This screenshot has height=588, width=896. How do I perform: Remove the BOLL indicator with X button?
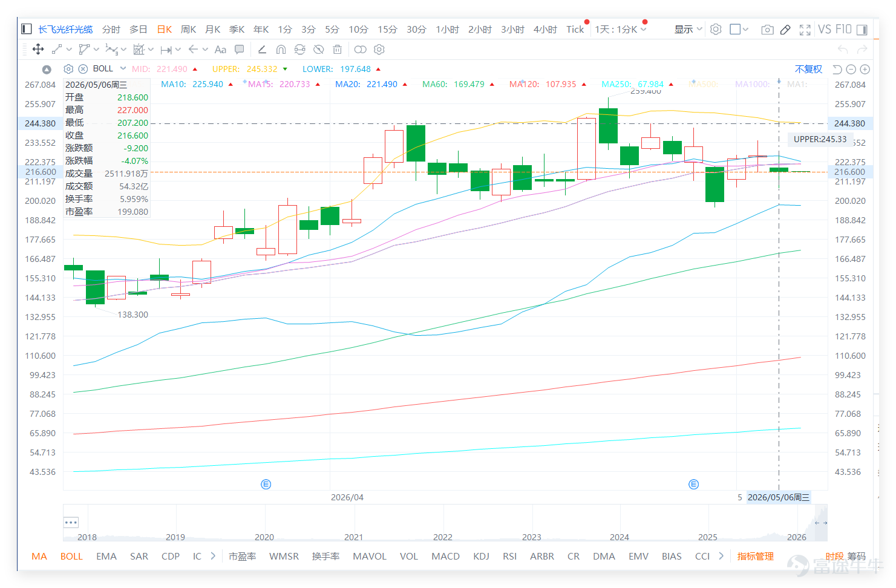point(83,69)
